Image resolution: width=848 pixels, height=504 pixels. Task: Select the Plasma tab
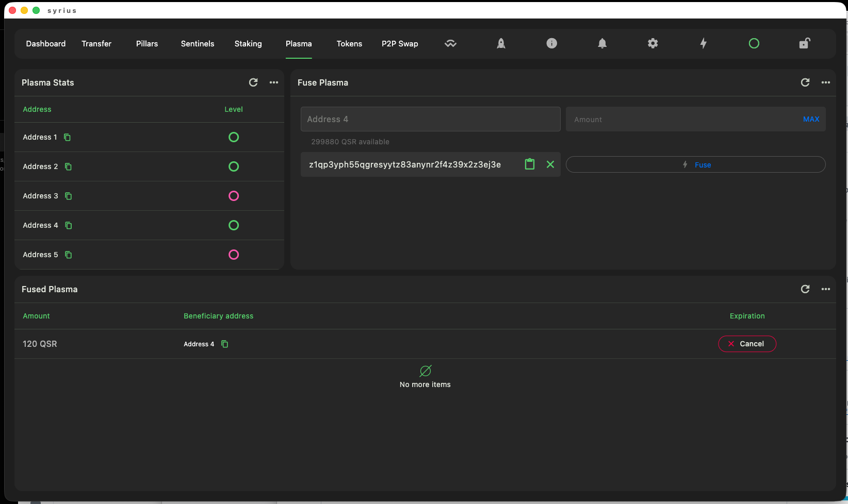tap(299, 44)
